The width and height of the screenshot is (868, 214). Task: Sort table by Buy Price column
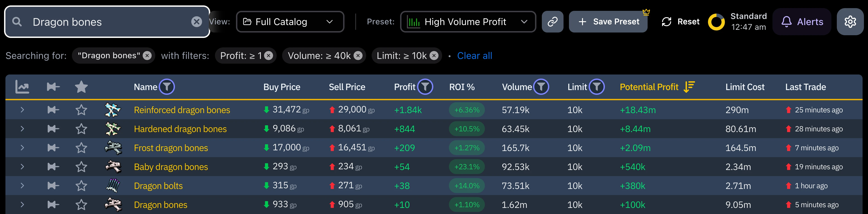click(282, 87)
